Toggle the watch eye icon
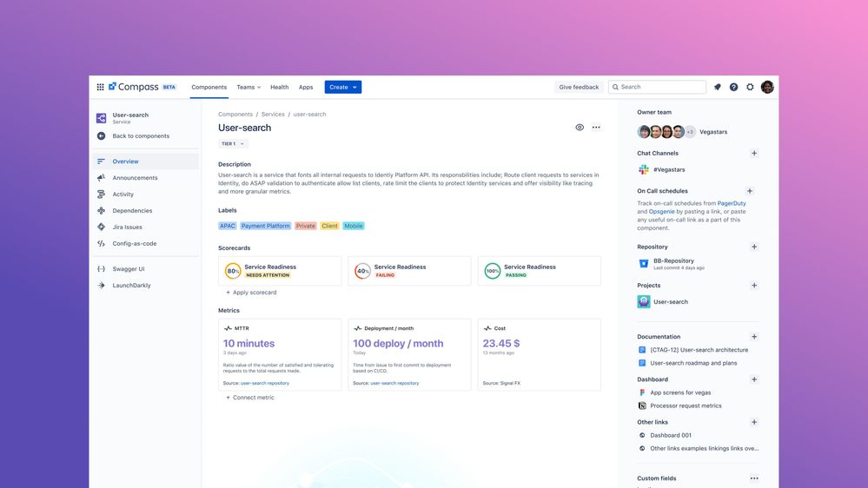 tap(580, 128)
